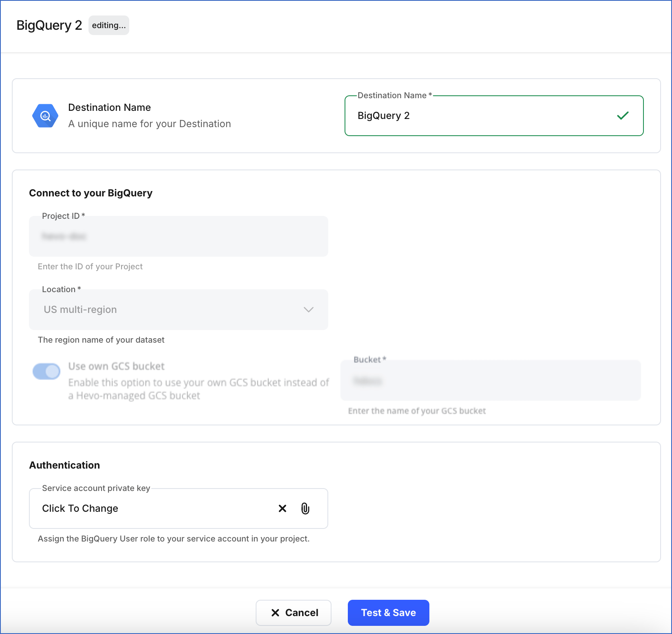Viewport: 672px width, 634px height.
Task: Disable the Use own GCS bucket toggle
Action: (x=46, y=371)
